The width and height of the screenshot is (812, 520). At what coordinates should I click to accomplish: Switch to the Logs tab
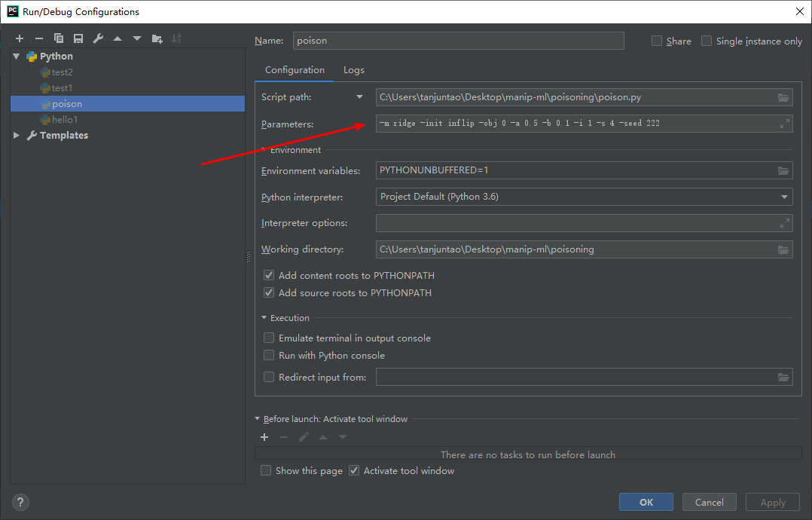tap(353, 70)
